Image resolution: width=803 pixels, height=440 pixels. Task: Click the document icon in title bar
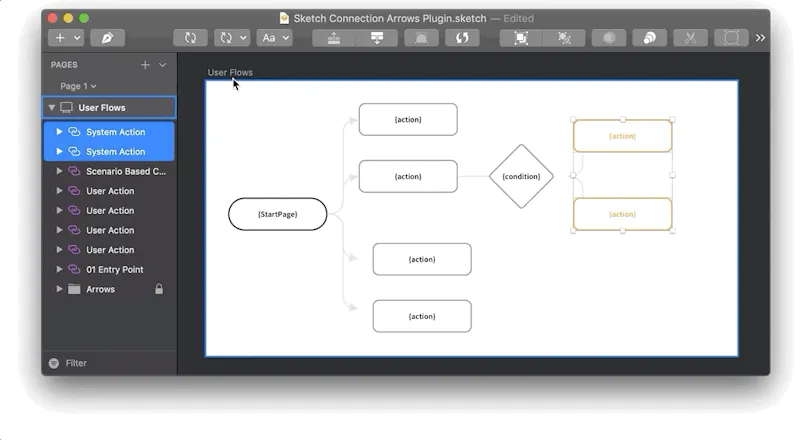(284, 18)
